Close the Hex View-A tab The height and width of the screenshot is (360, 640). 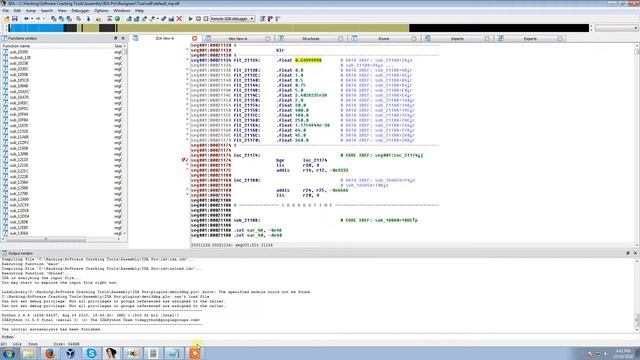pos(268,38)
